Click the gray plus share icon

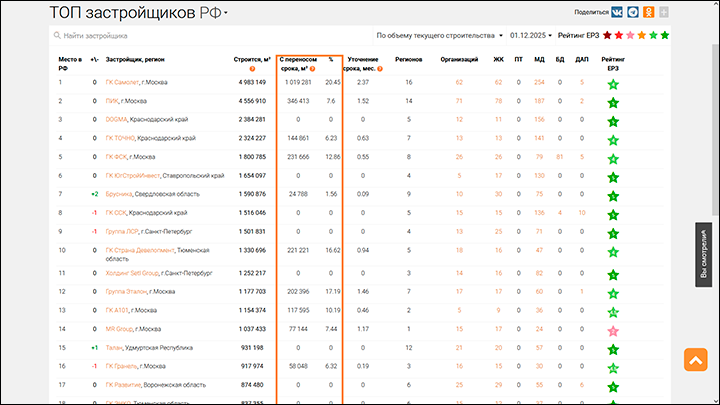tap(664, 12)
